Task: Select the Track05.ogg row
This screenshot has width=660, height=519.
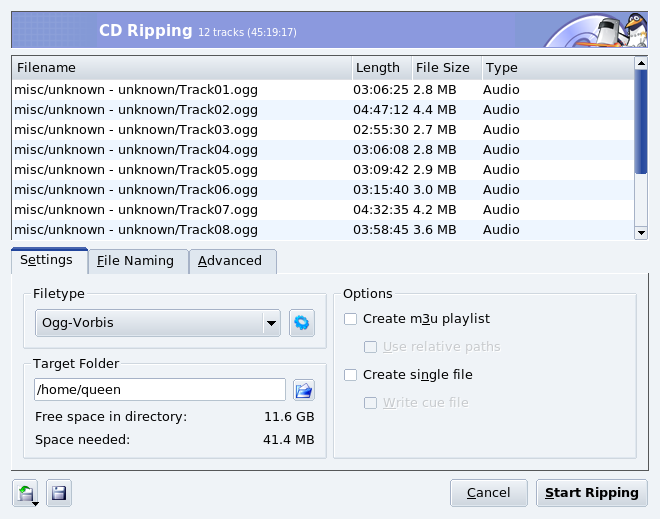Action: pyautogui.click(x=180, y=170)
